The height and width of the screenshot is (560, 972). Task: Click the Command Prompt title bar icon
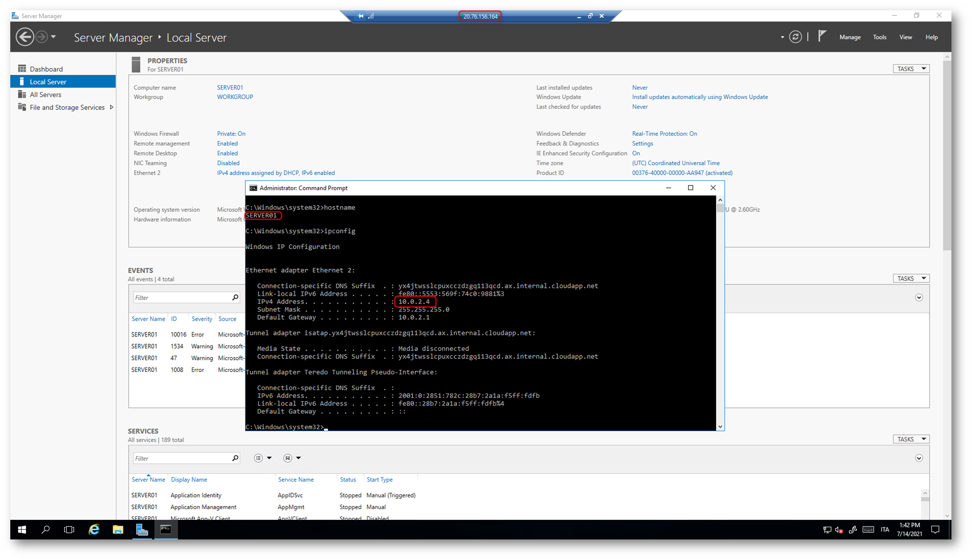tap(253, 188)
